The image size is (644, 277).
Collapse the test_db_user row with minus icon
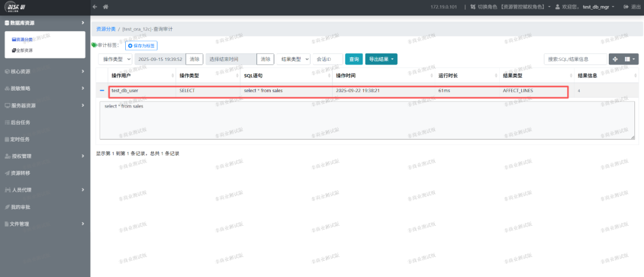point(102,90)
